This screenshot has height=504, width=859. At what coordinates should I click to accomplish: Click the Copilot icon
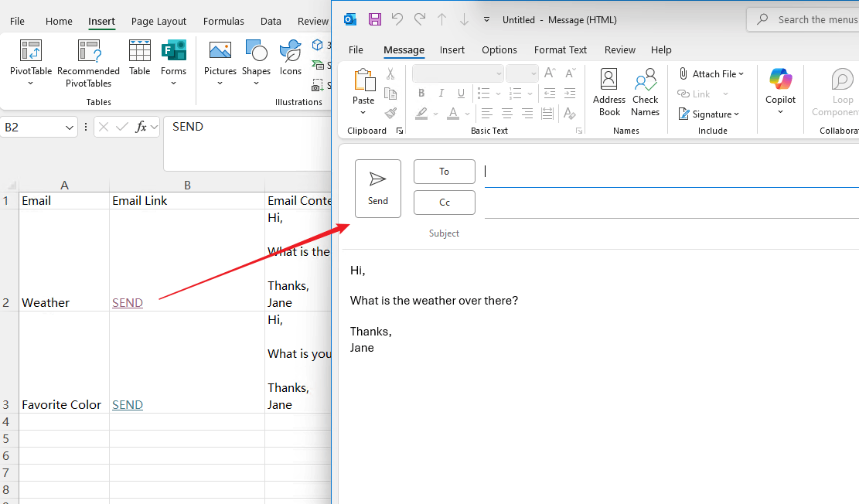[x=780, y=85]
